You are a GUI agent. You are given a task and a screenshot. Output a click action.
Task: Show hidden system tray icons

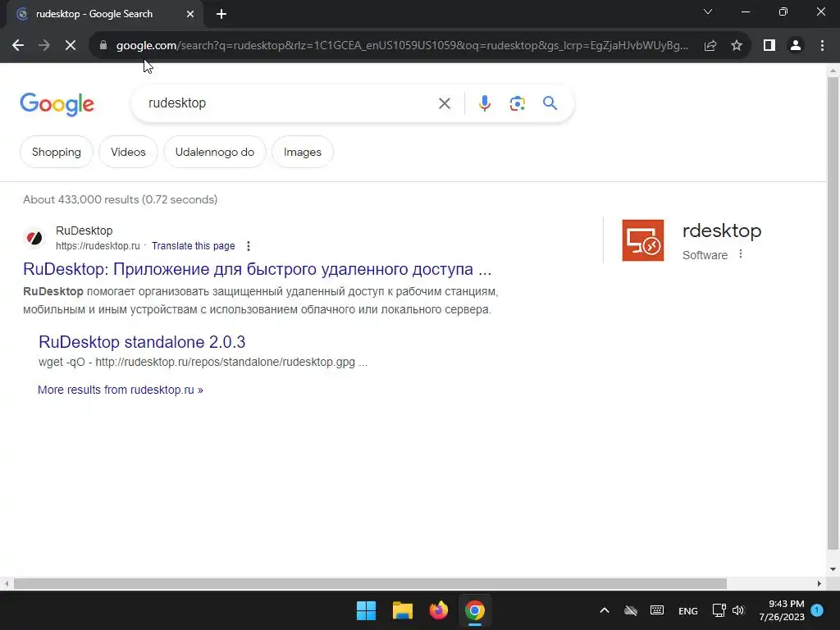pos(605,610)
